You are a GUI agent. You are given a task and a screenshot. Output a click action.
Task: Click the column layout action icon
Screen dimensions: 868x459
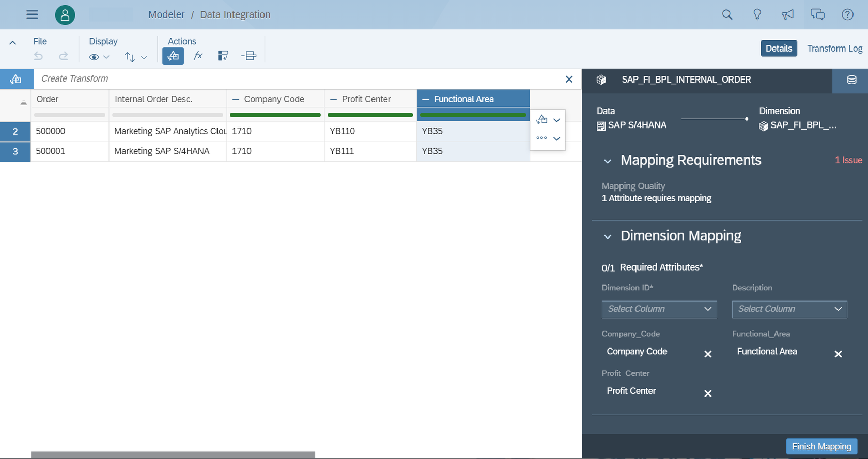pos(223,56)
